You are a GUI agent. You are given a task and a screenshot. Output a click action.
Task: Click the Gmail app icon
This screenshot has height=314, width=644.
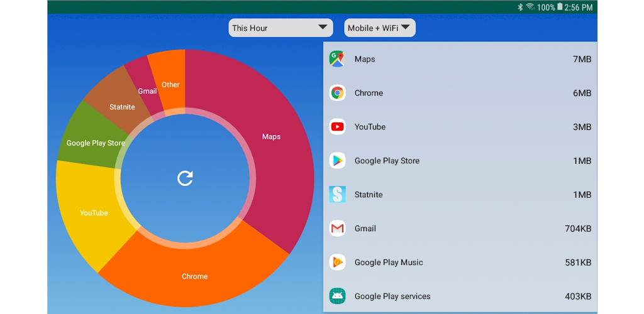click(337, 229)
